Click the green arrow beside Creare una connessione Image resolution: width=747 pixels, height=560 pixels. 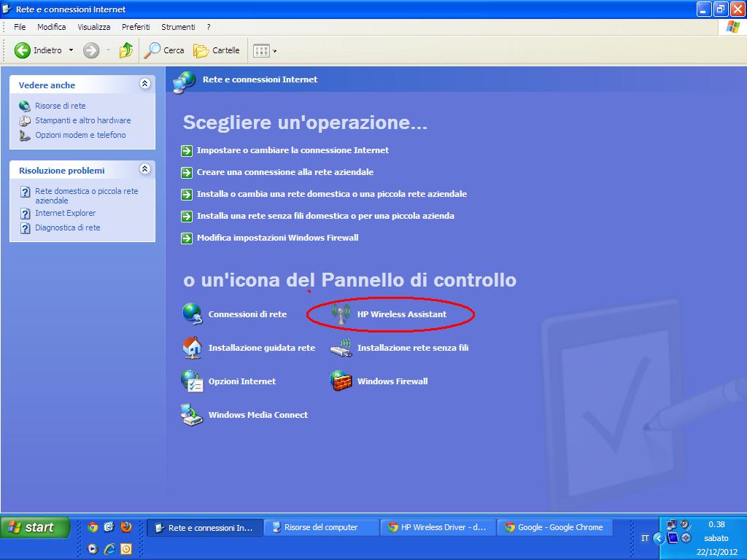coord(187,172)
